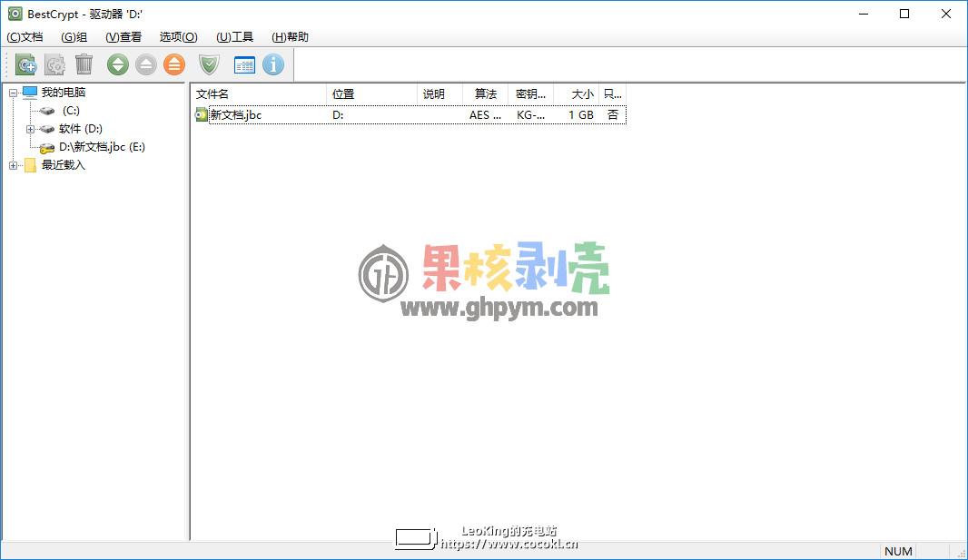Maximize the BestCrypt window

point(904,14)
